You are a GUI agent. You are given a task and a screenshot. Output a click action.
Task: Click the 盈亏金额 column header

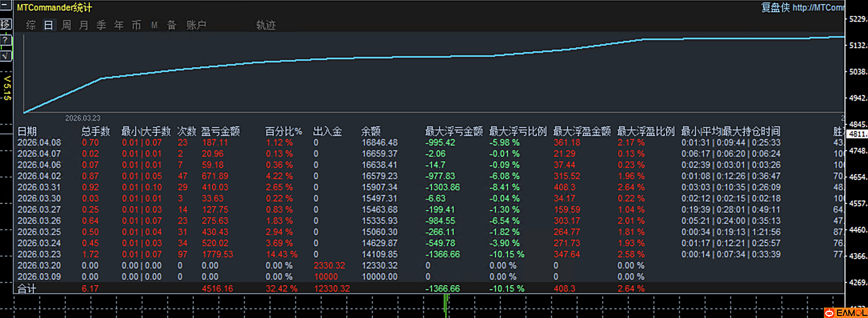(220, 131)
